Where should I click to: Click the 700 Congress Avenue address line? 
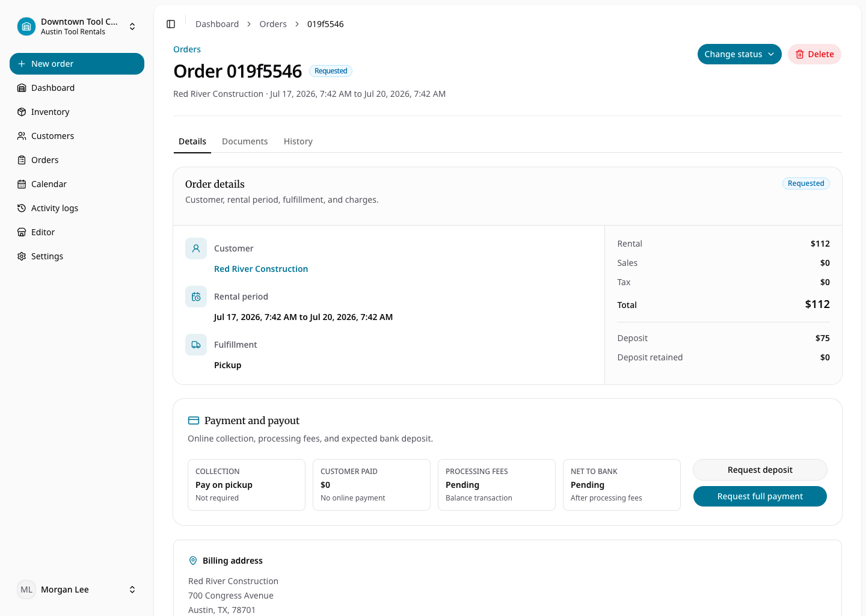pyautogui.click(x=231, y=596)
